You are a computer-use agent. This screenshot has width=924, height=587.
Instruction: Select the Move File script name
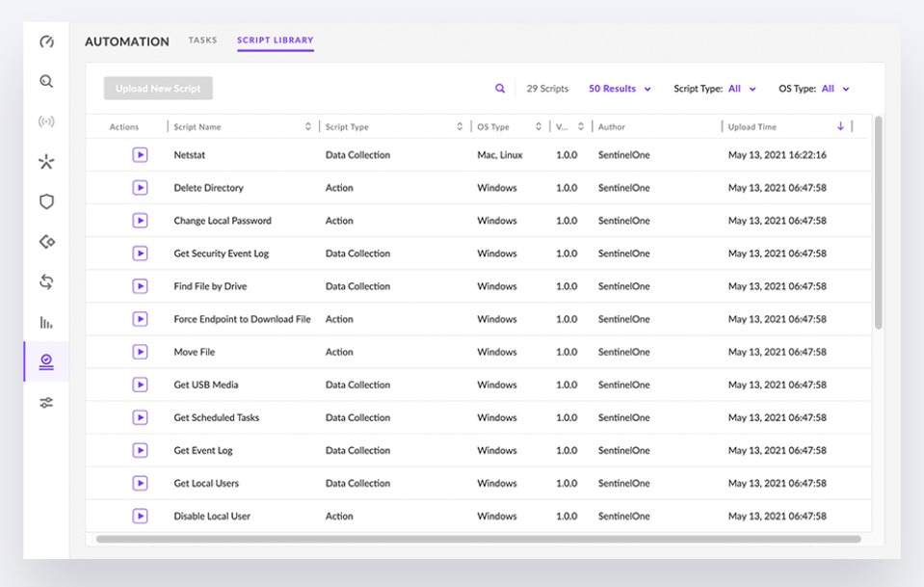tap(195, 352)
